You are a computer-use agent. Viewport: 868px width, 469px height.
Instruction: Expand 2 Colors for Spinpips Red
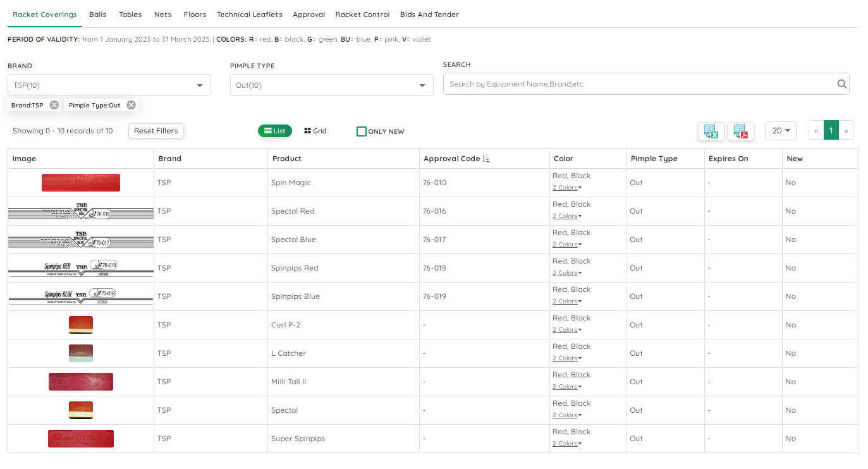tap(567, 273)
